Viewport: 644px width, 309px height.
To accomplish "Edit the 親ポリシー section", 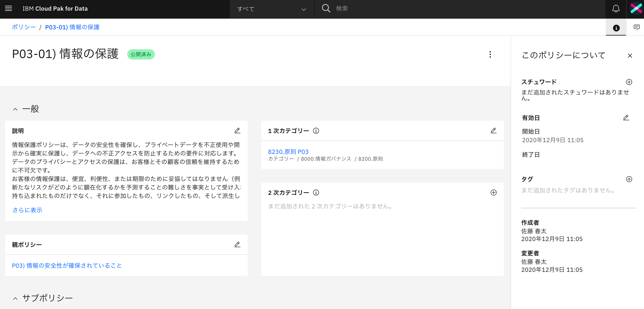I will (237, 244).
